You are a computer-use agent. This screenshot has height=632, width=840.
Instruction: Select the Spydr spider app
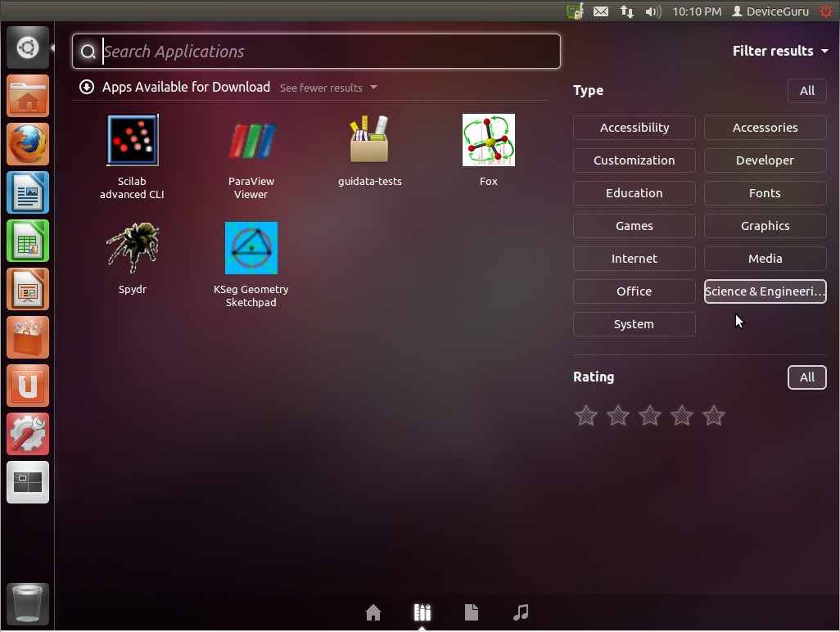pos(133,259)
